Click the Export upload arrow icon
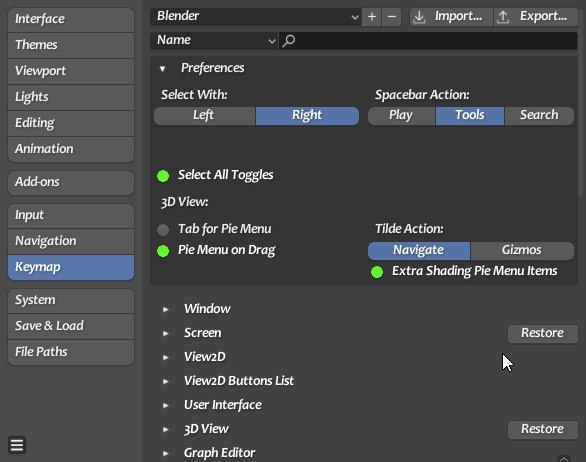 503,17
